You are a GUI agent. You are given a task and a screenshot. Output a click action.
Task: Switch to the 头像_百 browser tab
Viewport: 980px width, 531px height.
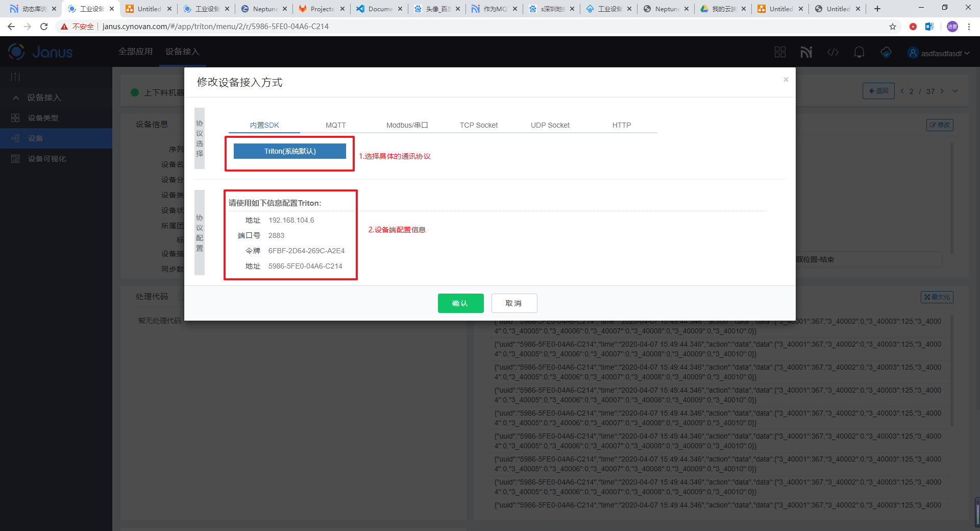[436, 9]
